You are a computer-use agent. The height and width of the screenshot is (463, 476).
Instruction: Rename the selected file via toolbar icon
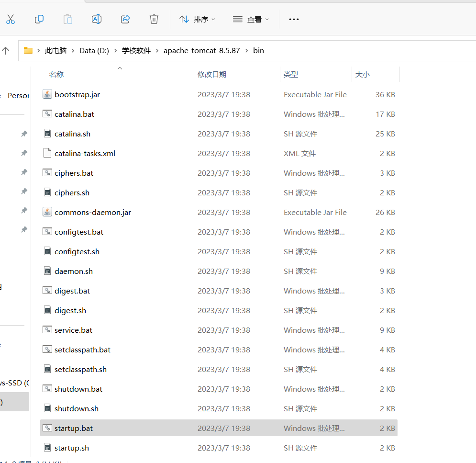point(97,19)
